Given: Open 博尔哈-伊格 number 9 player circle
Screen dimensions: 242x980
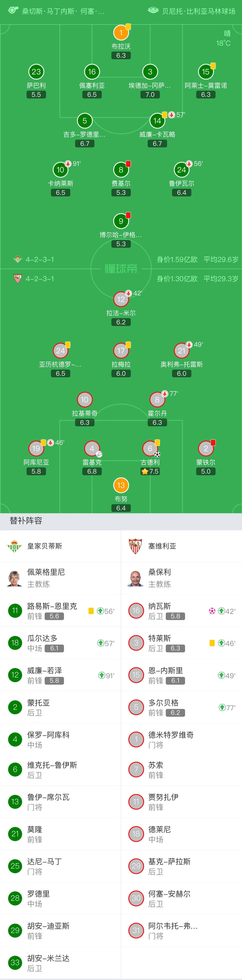Looking at the screenshot, I should [x=121, y=221].
